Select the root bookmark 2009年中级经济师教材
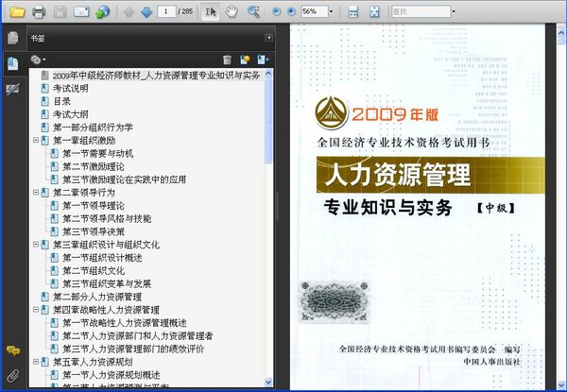The height and width of the screenshot is (392, 567). coord(156,76)
